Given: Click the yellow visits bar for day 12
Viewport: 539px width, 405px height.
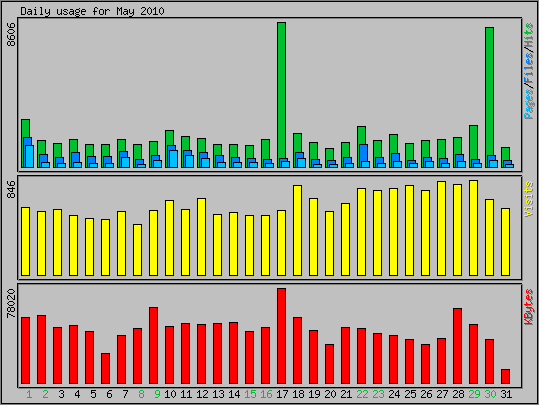Looking at the screenshot, I should [x=201, y=237].
